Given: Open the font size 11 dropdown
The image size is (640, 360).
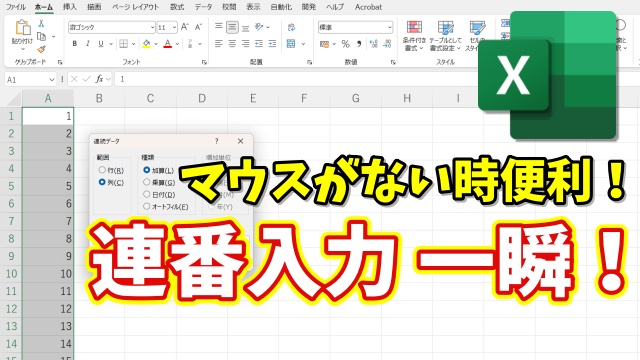Looking at the screenshot, I should point(174,27).
